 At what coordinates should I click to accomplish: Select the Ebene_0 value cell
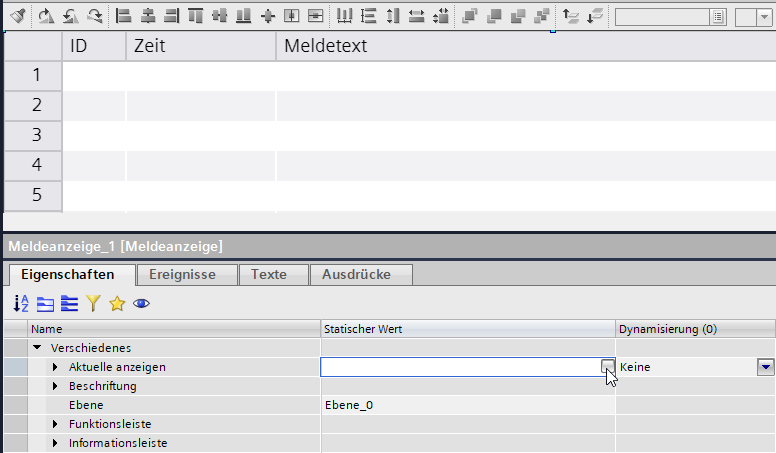pyautogui.click(x=468, y=405)
